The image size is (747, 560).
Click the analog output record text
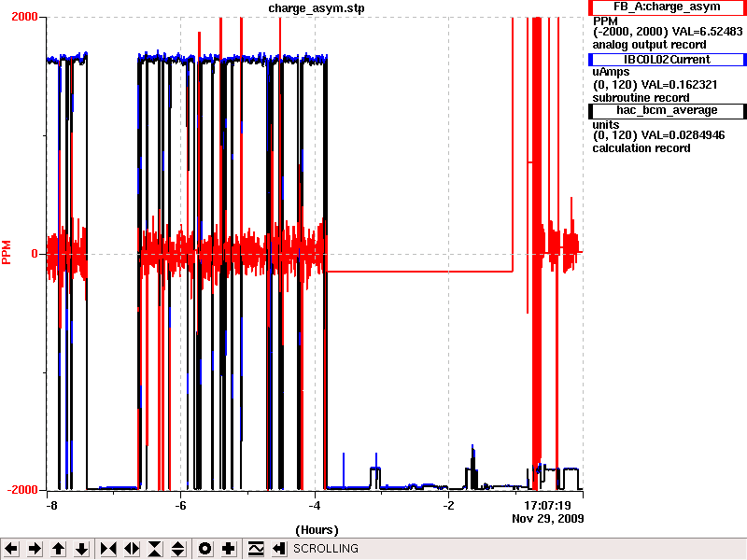(649, 45)
